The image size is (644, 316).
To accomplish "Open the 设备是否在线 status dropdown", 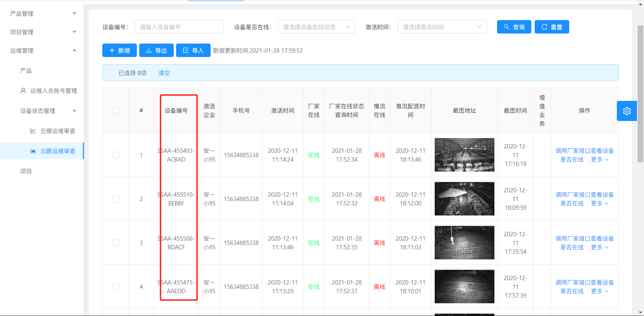I will (317, 27).
